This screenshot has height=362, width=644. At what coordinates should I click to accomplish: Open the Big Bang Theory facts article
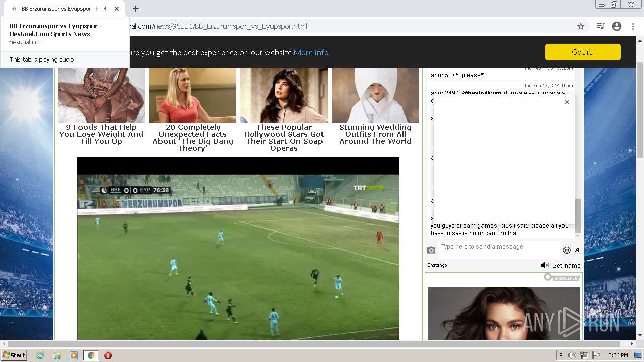click(193, 138)
